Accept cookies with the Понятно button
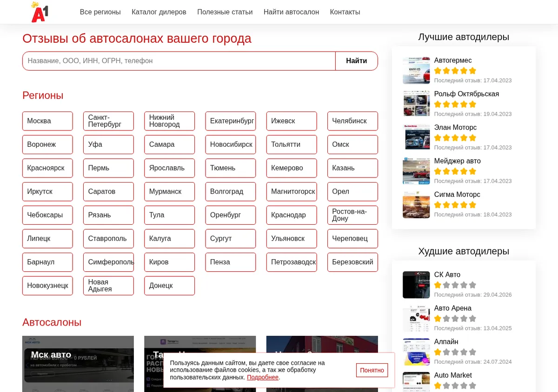This screenshot has height=392, width=558. tap(372, 370)
